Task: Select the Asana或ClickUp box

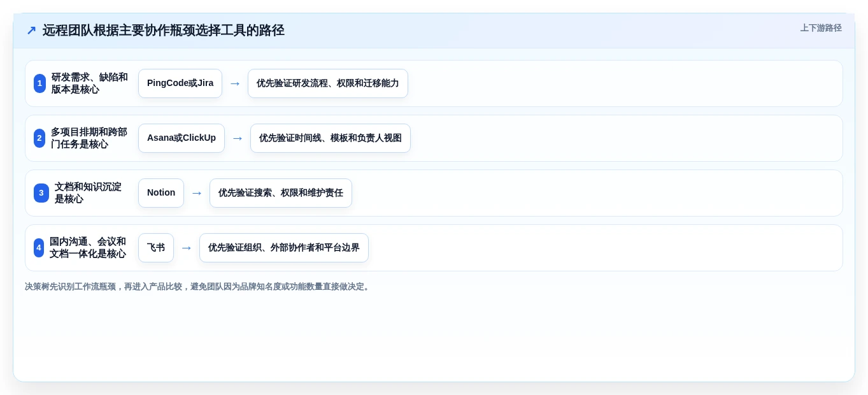Action: coord(181,138)
